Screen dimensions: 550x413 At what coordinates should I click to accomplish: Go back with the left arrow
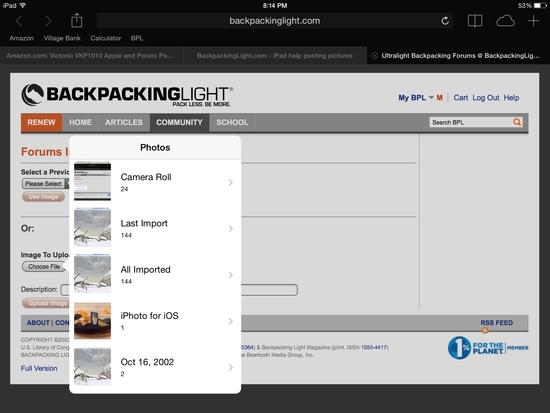tap(19, 21)
